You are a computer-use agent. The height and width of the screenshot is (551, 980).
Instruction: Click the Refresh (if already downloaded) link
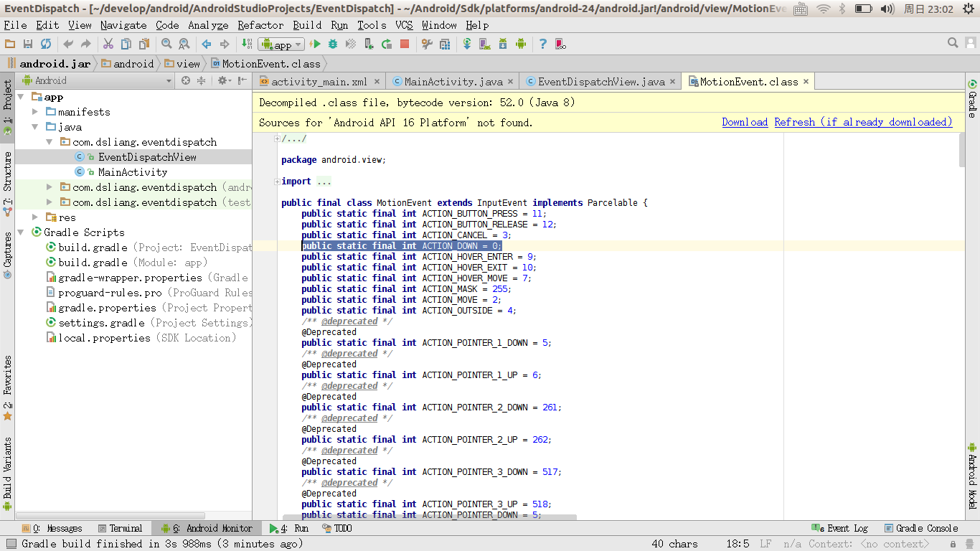tap(863, 122)
